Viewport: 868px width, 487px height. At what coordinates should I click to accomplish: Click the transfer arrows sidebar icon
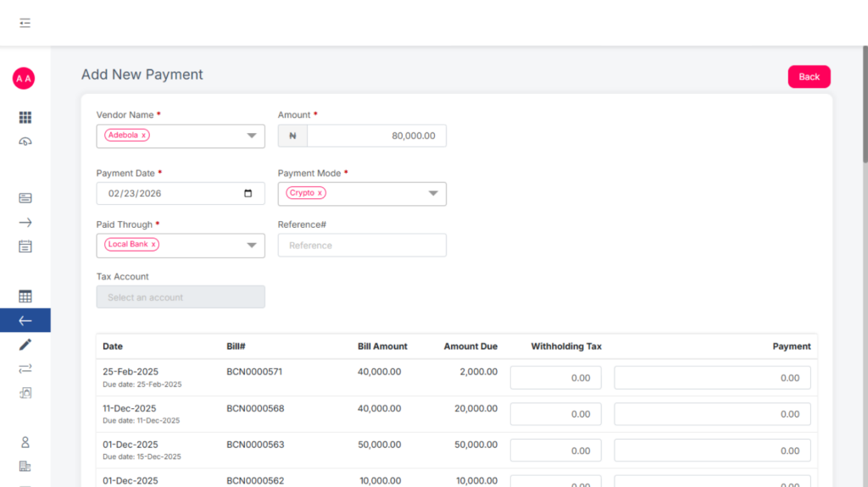25,368
